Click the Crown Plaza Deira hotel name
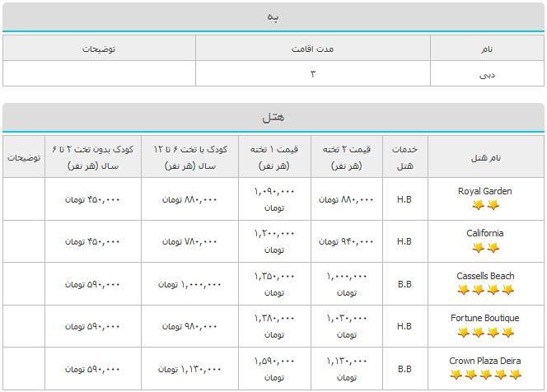547x392 pixels. click(485, 361)
